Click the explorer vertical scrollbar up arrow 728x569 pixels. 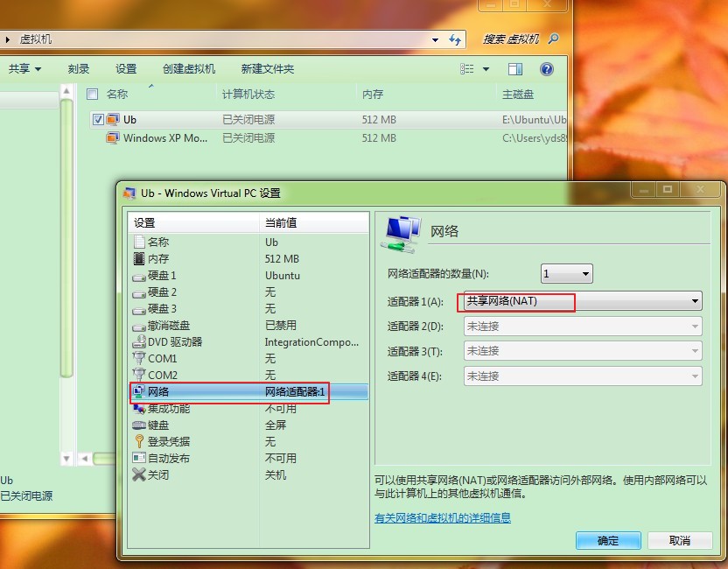(x=66, y=92)
